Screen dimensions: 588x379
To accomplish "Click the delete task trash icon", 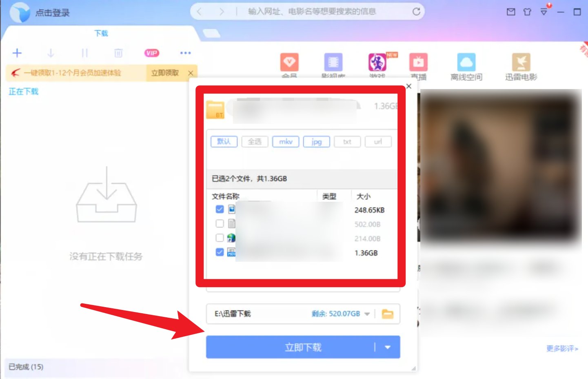I will coord(118,53).
